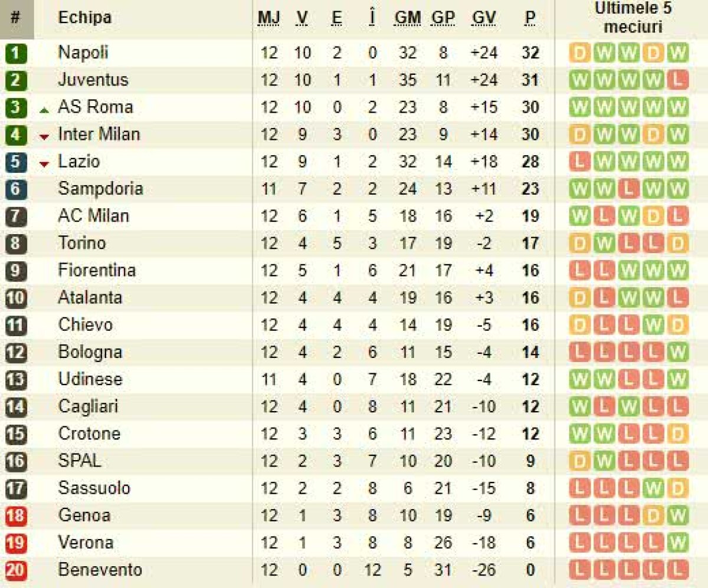Click Verona's green W form badge
Viewport: 708px width, 588px height.
pyautogui.click(x=678, y=543)
